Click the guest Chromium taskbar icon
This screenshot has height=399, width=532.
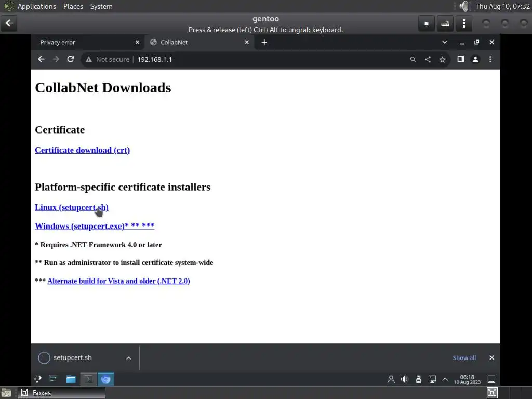click(106, 379)
